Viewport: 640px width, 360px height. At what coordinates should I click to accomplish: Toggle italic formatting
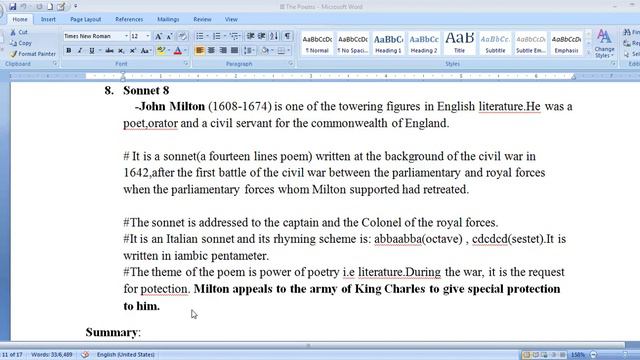pyautogui.click(x=80, y=51)
